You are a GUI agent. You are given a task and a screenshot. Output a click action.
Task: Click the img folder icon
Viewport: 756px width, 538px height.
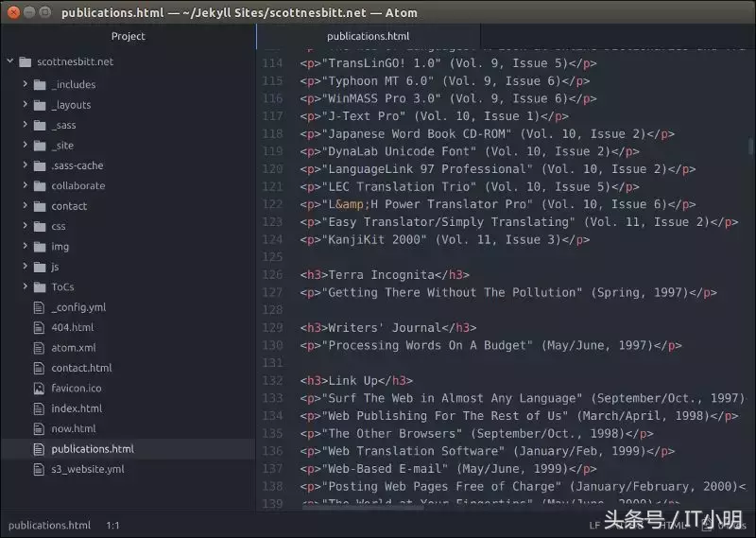[40, 247]
